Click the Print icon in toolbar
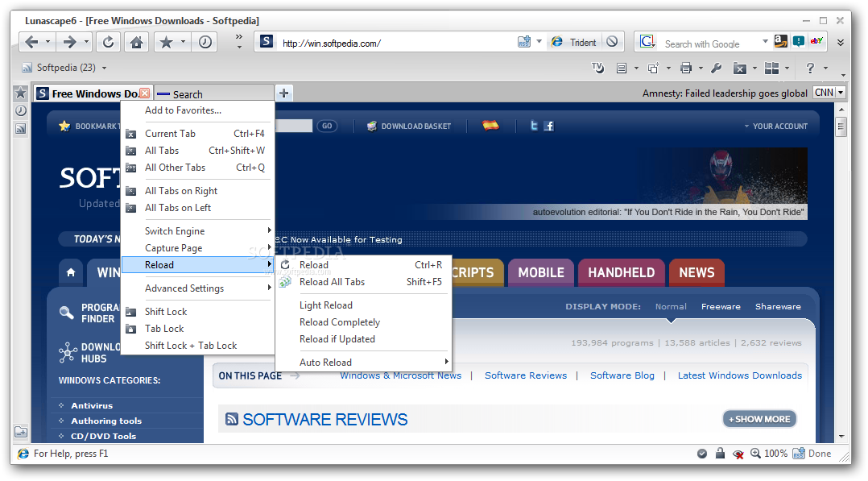Viewport: 868px width, 481px height. click(686, 68)
